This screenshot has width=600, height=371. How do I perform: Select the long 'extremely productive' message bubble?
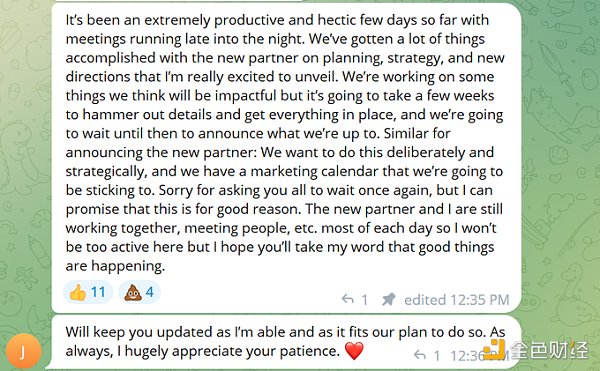[x=286, y=158]
